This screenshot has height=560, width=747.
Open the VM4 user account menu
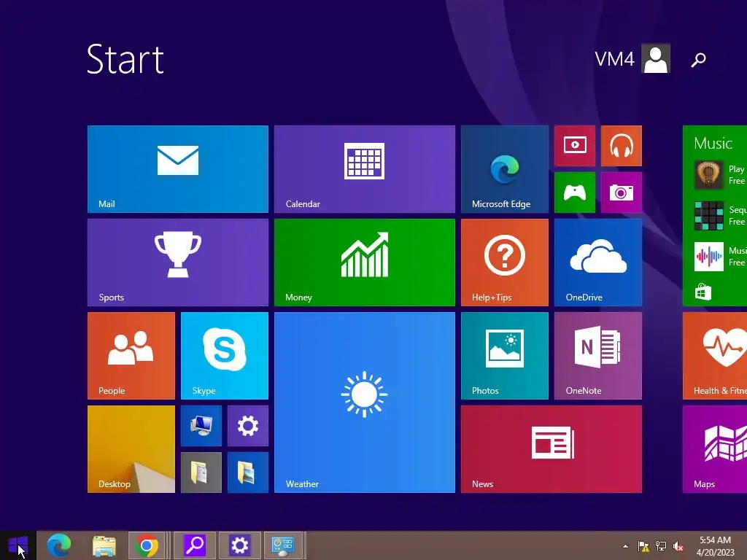tap(632, 59)
